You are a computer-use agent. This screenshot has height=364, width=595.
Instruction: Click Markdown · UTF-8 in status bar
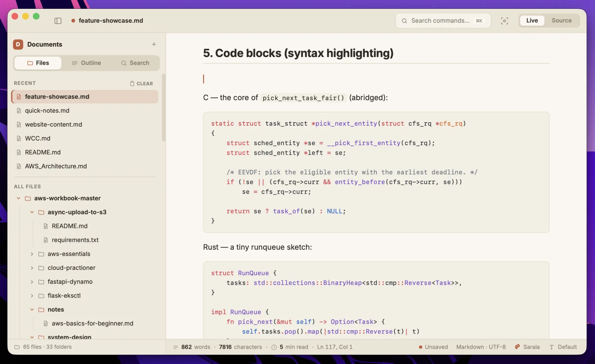tap(481, 347)
